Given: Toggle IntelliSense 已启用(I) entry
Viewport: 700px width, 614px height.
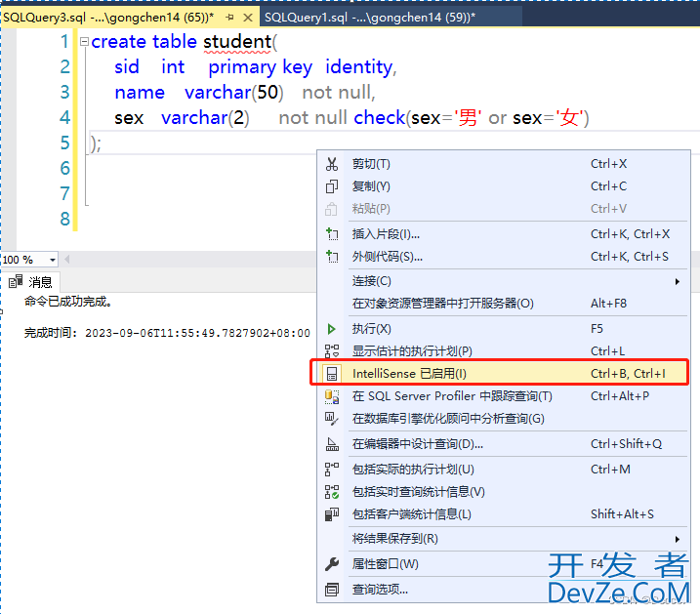Looking at the screenshot, I should tap(504, 374).
